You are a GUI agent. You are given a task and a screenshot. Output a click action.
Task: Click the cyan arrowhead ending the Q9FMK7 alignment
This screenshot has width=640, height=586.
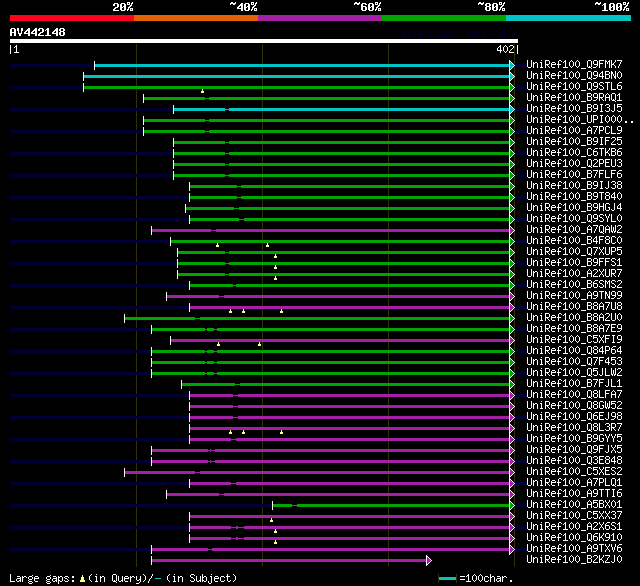(512, 65)
